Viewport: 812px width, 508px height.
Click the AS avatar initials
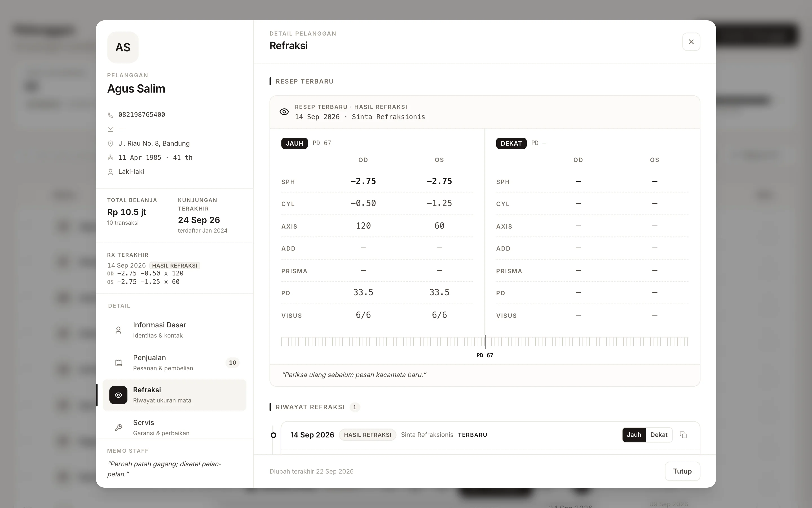pos(123,47)
